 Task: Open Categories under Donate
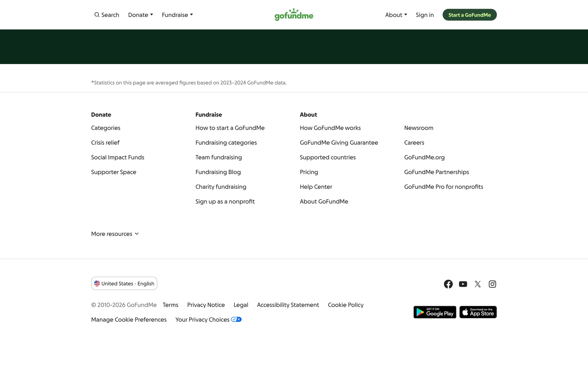point(106,128)
